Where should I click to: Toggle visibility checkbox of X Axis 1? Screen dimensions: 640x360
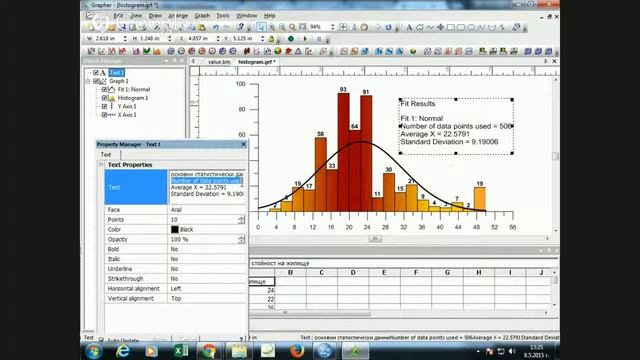(104, 115)
